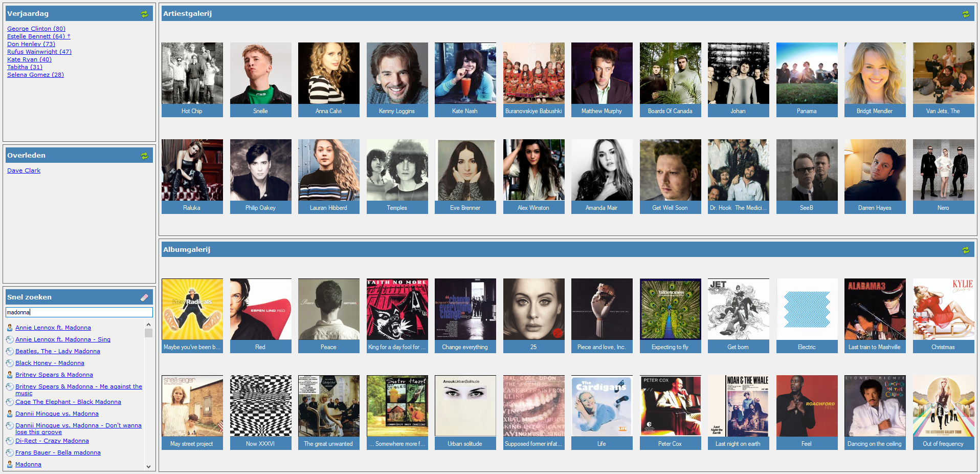Refresh the Albumgalerij panel
This screenshot has width=980, height=474.
[x=965, y=250]
